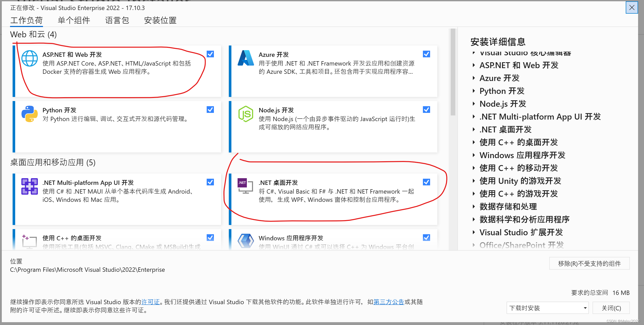Screen dimensions: 644x325
Task: Click the Node.js 开发 JS icon
Action: click(x=246, y=113)
